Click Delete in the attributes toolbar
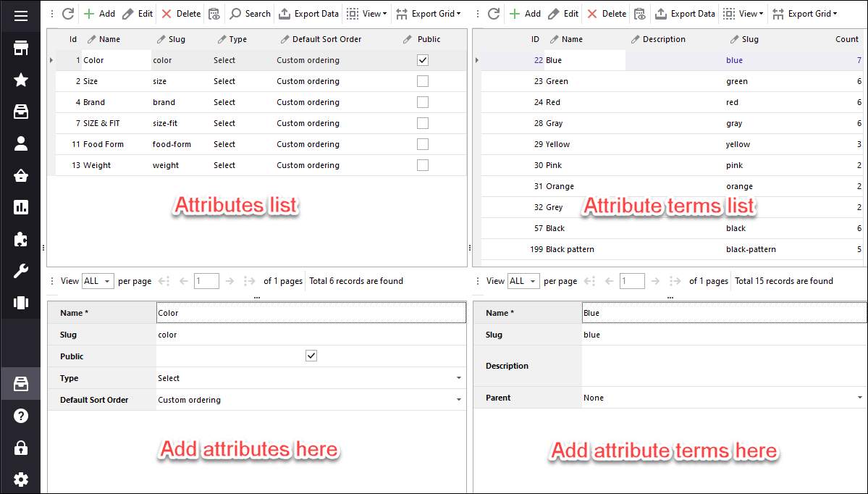This screenshot has height=494, width=868. click(180, 12)
